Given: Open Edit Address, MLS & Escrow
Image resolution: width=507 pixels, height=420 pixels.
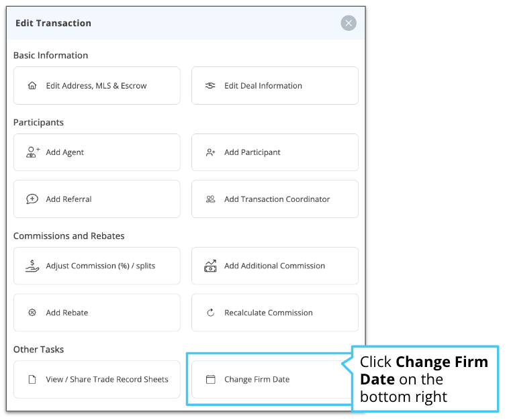Looking at the screenshot, I should [x=97, y=86].
